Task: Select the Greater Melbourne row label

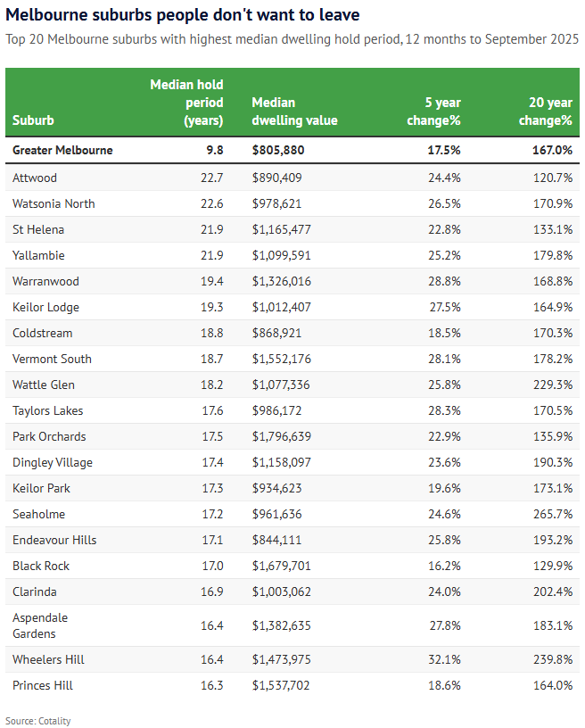Action: (62, 150)
